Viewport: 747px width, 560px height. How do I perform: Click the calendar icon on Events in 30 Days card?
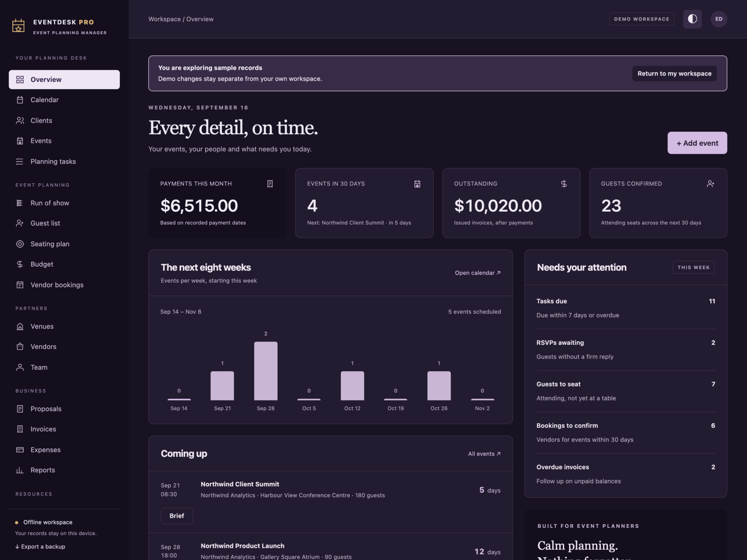[x=417, y=184]
